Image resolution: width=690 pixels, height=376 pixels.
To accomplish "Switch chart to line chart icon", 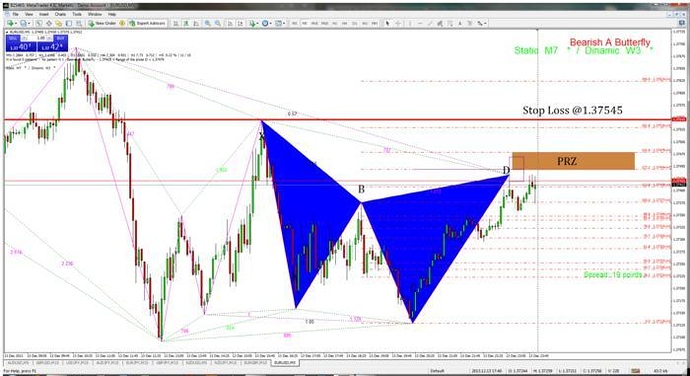I will tap(196, 23).
